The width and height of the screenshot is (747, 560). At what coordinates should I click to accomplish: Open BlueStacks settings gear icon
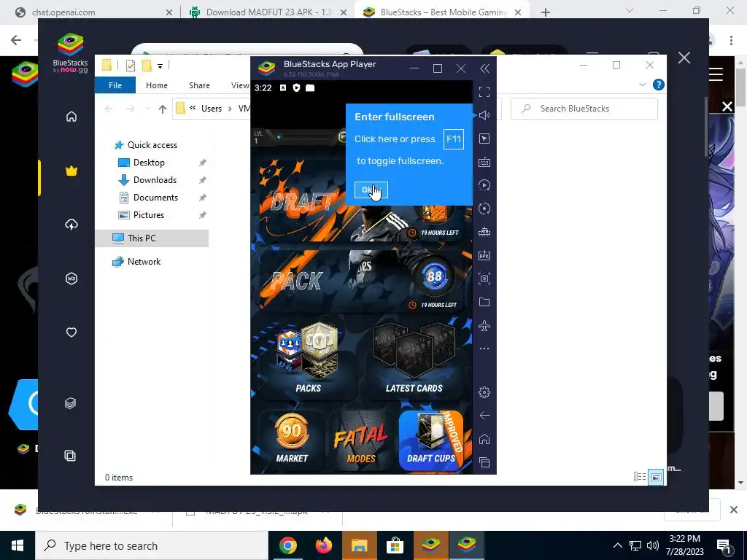tap(484, 392)
